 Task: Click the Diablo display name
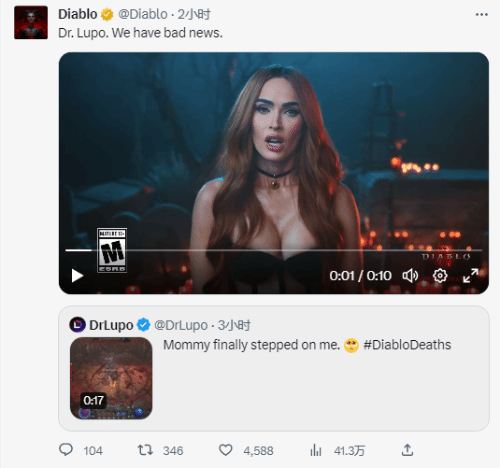(78, 14)
